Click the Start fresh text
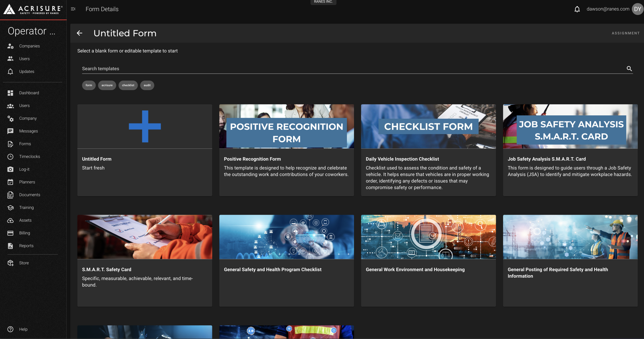This screenshot has width=644, height=339. pyautogui.click(x=93, y=168)
